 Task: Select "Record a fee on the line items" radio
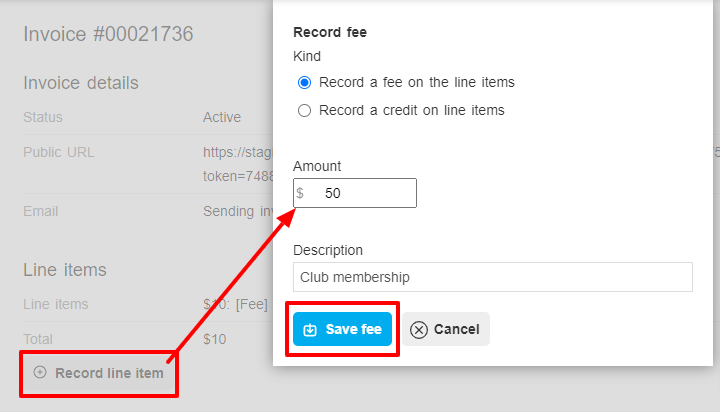tap(304, 83)
